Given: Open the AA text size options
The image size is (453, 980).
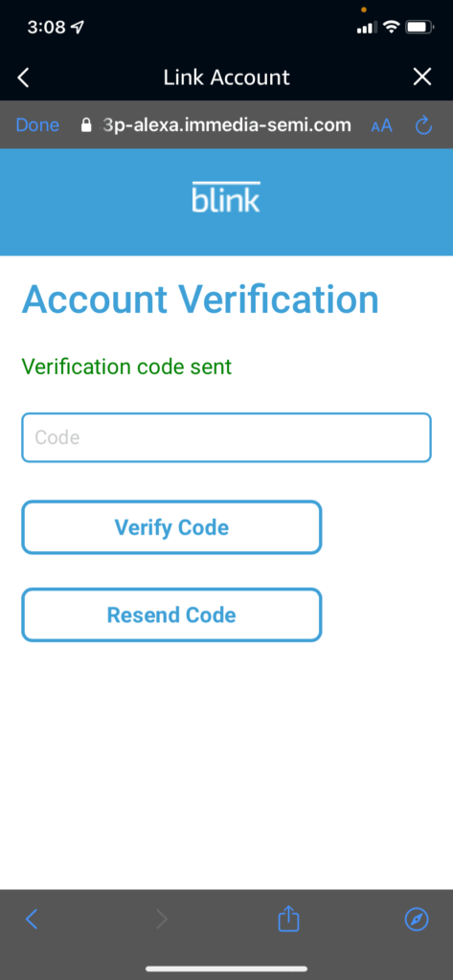Looking at the screenshot, I should pyautogui.click(x=382, y=125).
